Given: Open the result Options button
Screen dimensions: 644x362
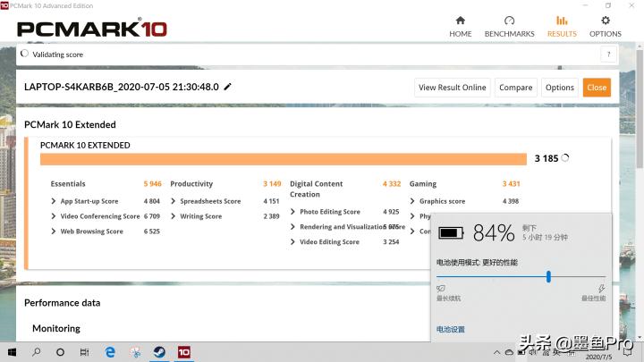Looking at the screenshot, I should tap(559, 88).
